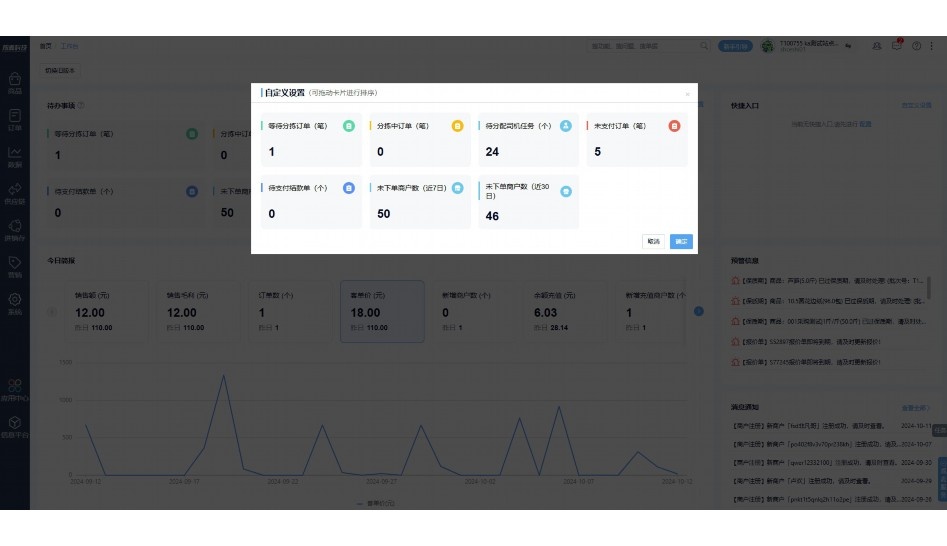947x546 pixels.
Task: Open 系统 settings in the left sidebar
Action: [15, 303]
